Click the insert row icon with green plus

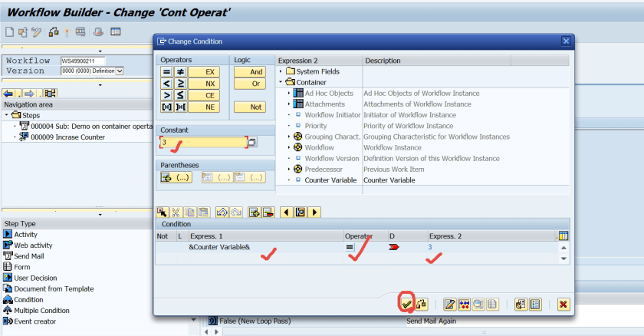point(255,212)
